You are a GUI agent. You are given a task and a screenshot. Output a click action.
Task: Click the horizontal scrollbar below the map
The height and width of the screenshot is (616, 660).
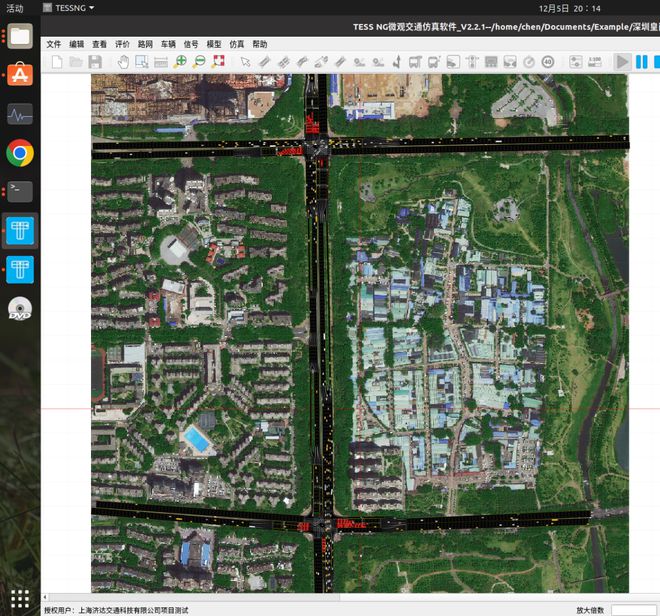click(x=194, y=597)
